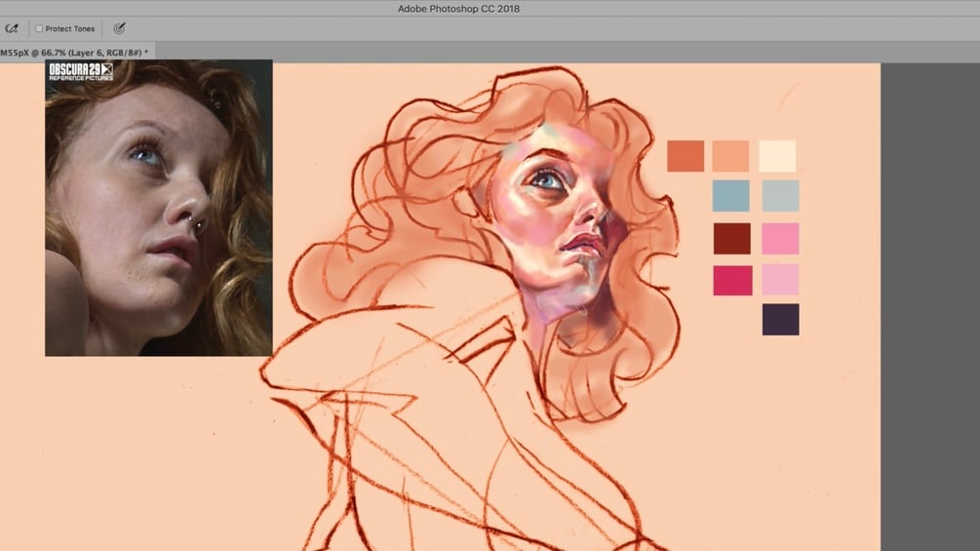The height and width of the screenshot is (551, 980).
Task: Check the Protect Tones checkbox
Action: pyautogui.click(x=39, y=28)
